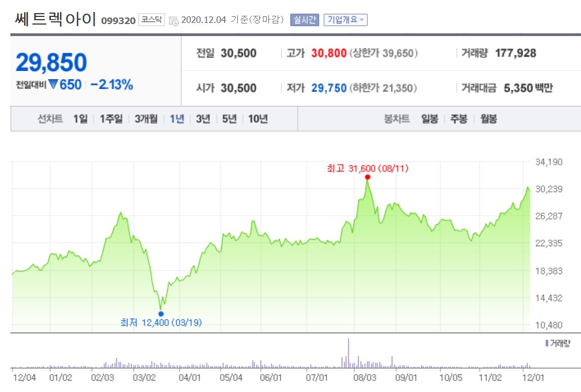Switch to the 3년 chart range
This screenshot has height=392, width=581.
click(203, 119)
